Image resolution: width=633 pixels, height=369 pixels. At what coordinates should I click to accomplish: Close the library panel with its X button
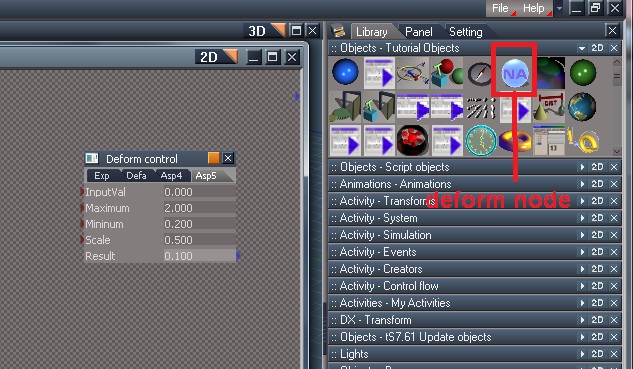click(x=612, y=30)
